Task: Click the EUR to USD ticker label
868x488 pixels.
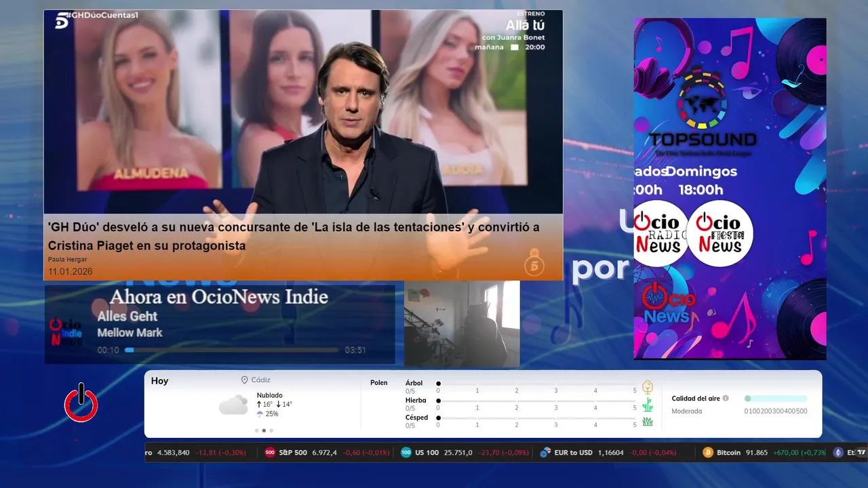Action: coord(574,452)
